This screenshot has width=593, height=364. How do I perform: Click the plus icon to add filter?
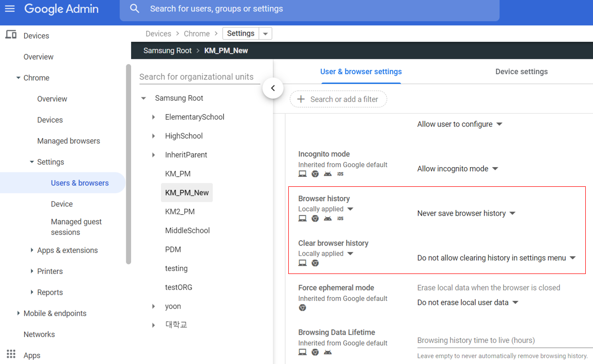(301, 99)
